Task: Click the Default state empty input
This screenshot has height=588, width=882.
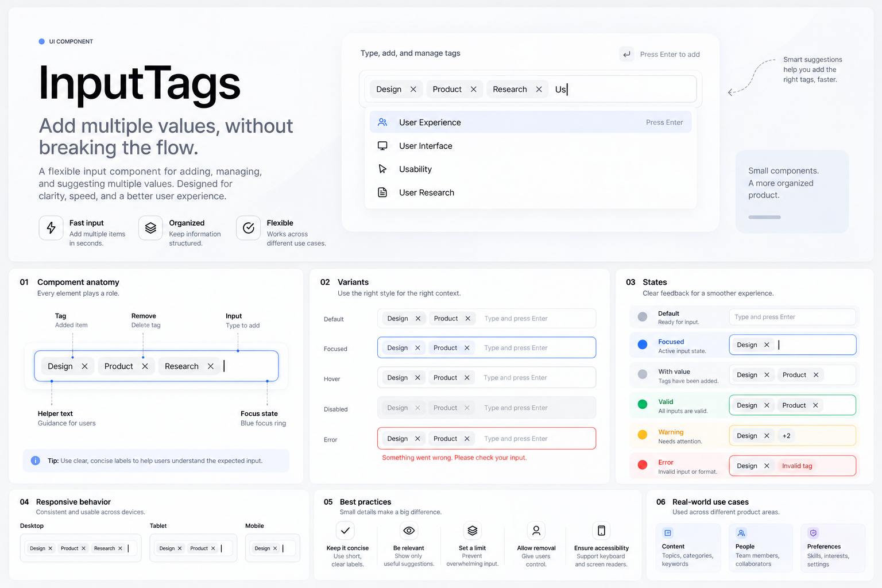Action: pos(792,317)
